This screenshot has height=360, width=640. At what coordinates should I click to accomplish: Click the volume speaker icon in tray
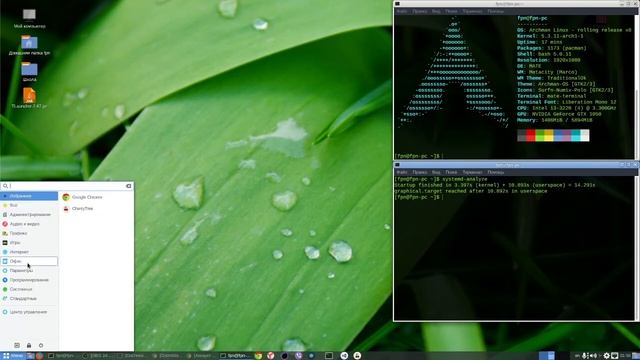tap(594, 356)
